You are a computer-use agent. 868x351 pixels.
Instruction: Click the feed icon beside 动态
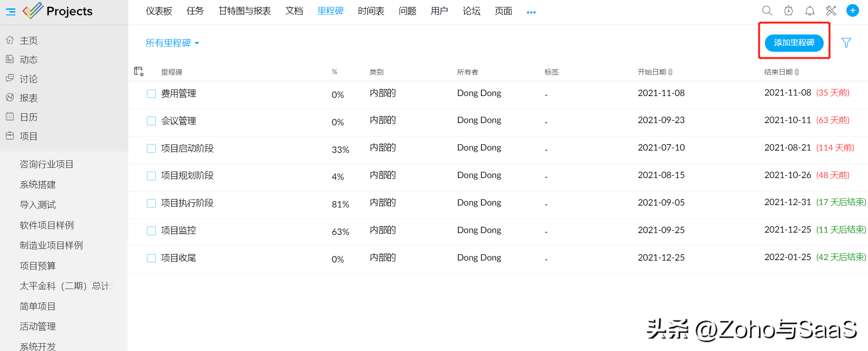(x=10, y=59)
